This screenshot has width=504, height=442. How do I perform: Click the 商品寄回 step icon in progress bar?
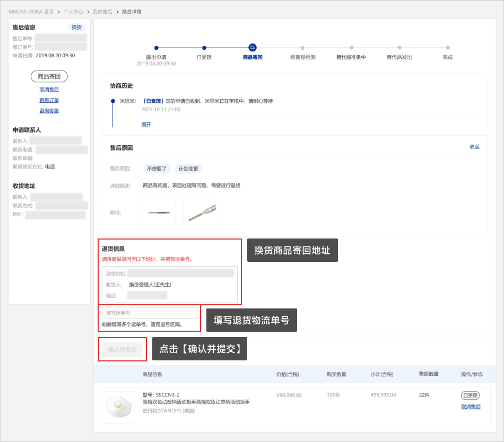(253, 48)
